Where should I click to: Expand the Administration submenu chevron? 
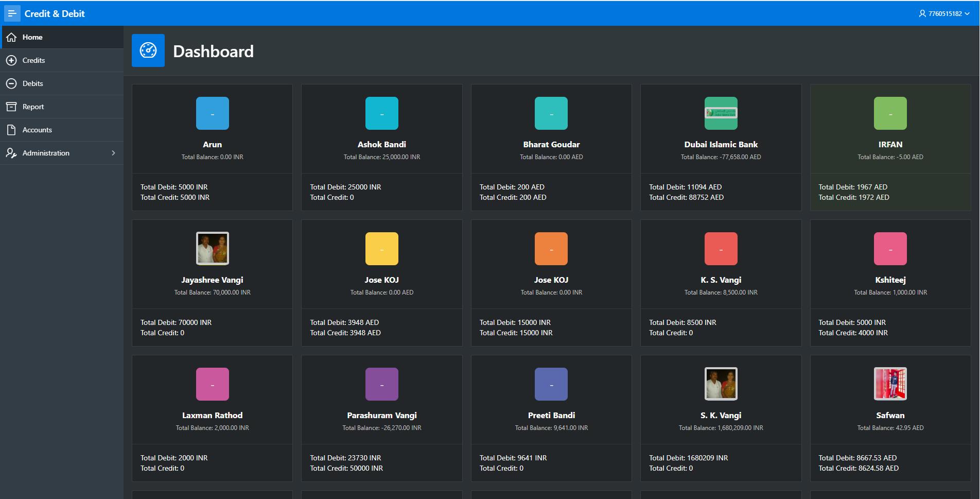tap(113, 153)
